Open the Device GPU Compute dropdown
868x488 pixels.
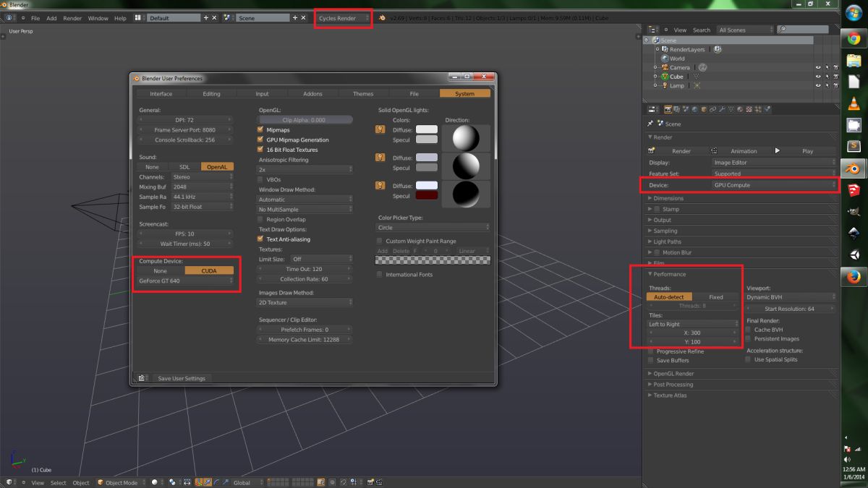point(773,185)
